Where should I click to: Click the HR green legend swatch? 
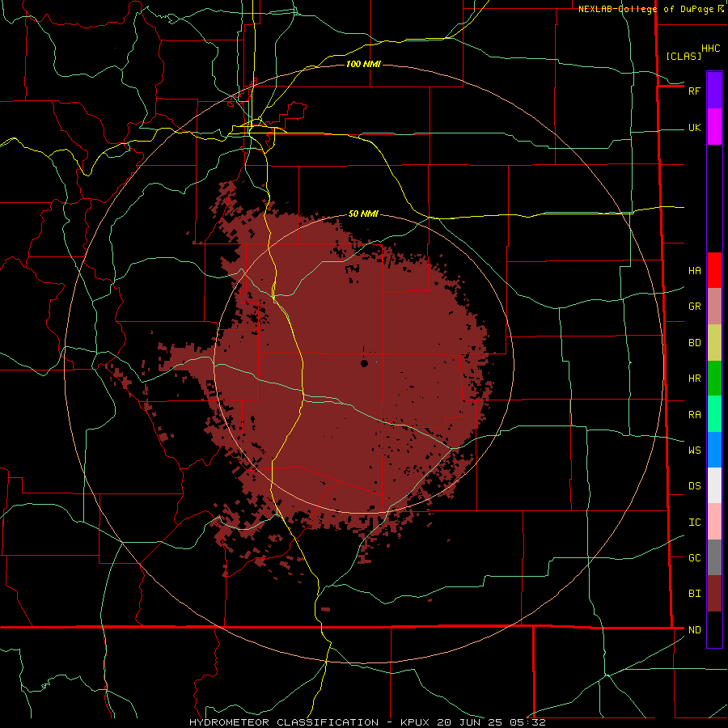click(714, 379)
